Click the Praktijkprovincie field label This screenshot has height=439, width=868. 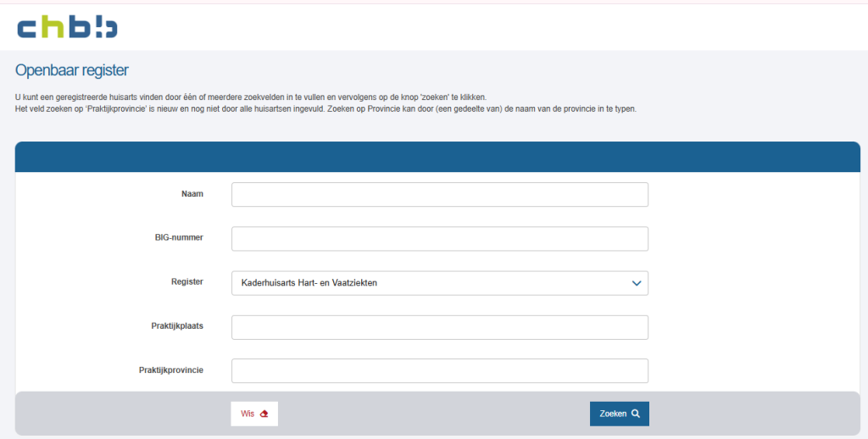(x=171, y=370)
